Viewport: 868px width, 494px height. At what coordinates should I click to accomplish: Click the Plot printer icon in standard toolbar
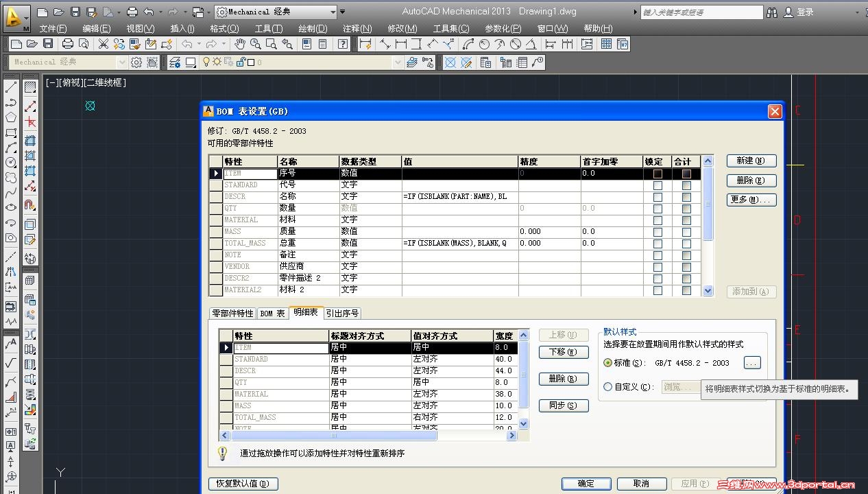tap(67, 44)
